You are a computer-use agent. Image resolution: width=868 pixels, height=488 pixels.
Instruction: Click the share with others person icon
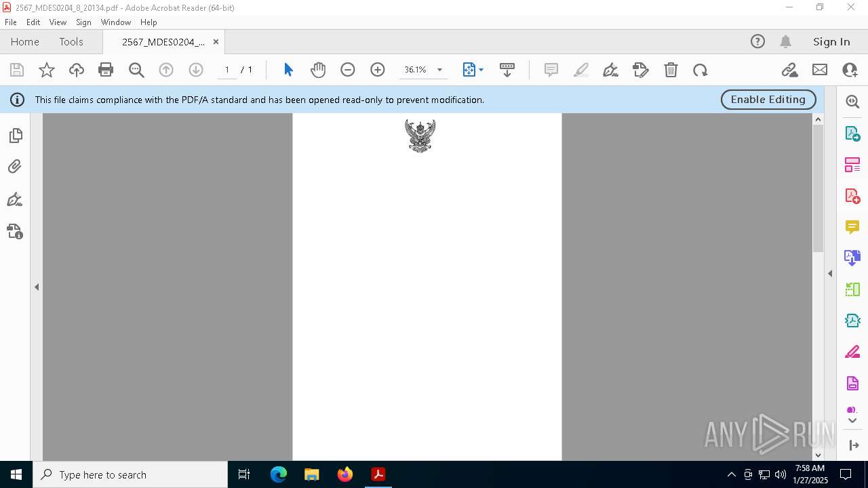pos(850,70)
